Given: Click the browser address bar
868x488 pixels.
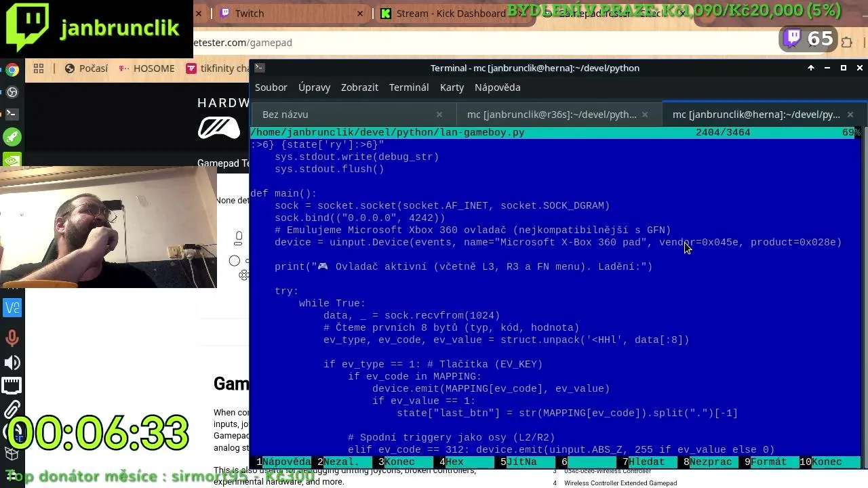Looking at the screenshot, I should tap(475, 42).
